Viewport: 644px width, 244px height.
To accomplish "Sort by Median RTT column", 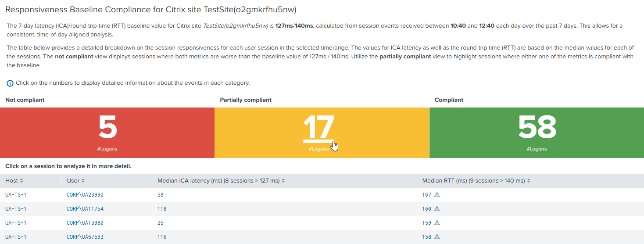I will [x=476, y=181].
